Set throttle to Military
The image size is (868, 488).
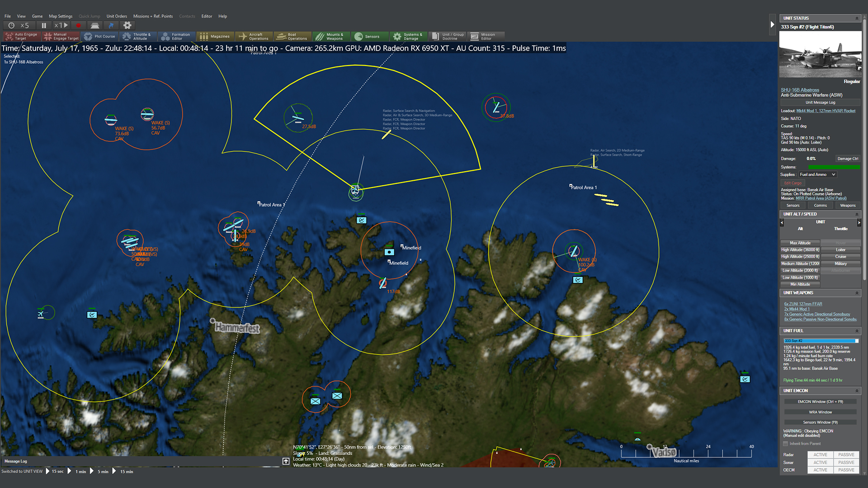point(840,264)
